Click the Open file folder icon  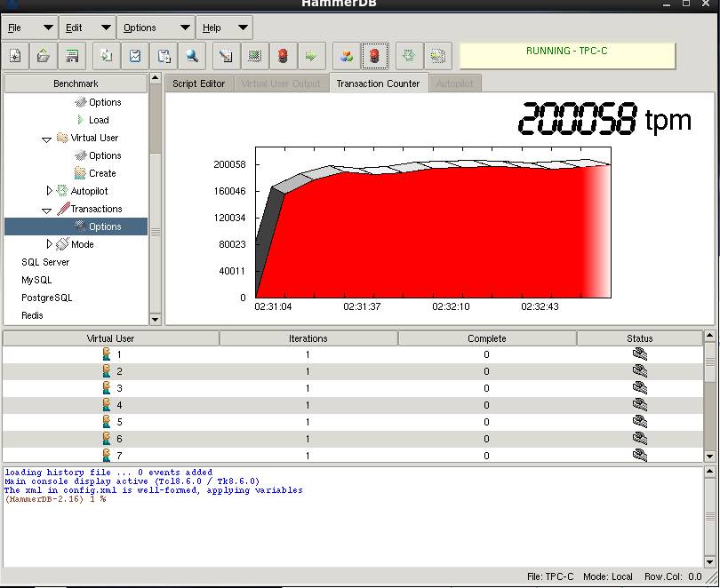[x=44, y=56]
